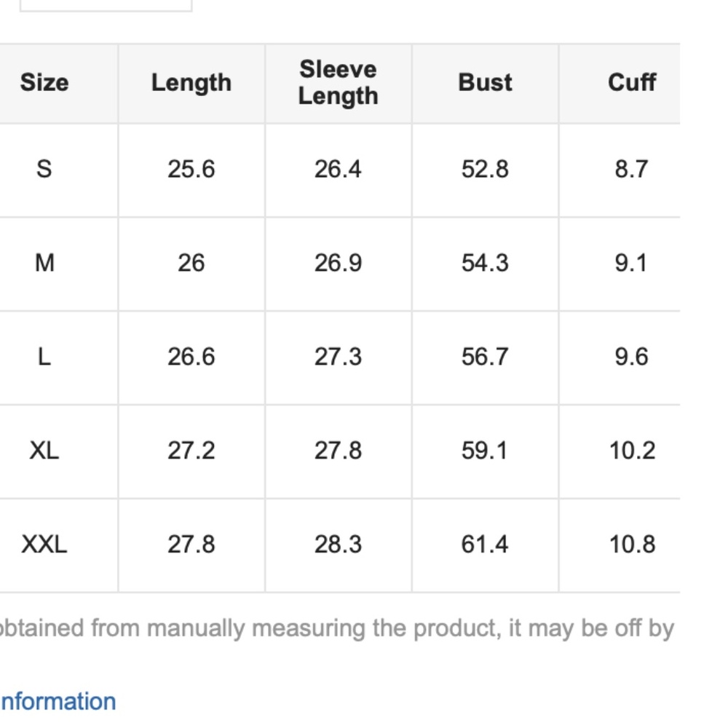The image size is (728, 728).
Task: Select the XL size row label
Action: (x=44, y=451)
